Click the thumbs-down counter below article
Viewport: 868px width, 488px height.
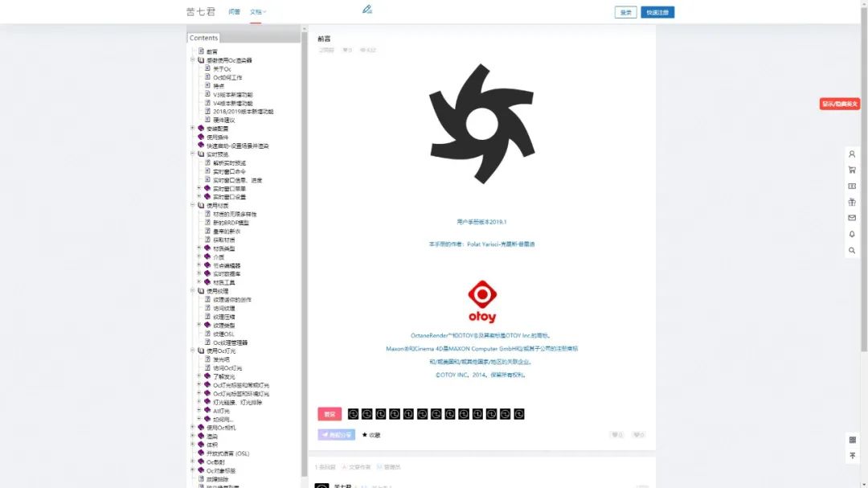[639, 435]
